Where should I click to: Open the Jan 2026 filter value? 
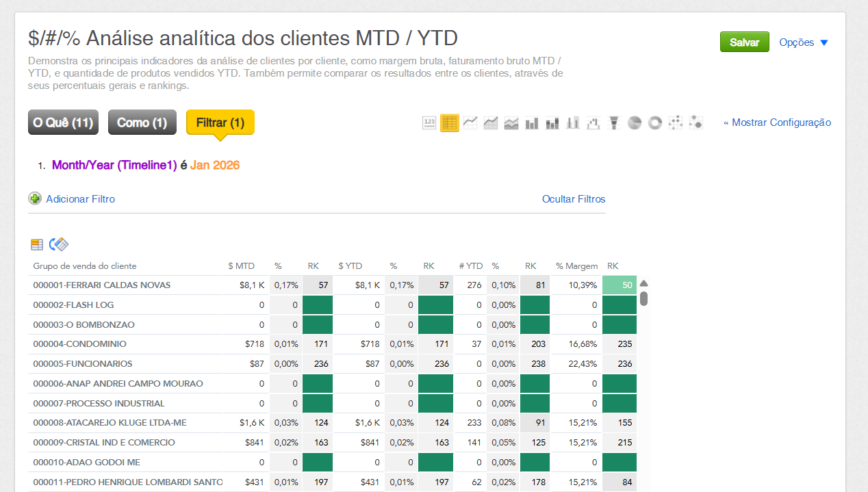click(x=215, y=165)
